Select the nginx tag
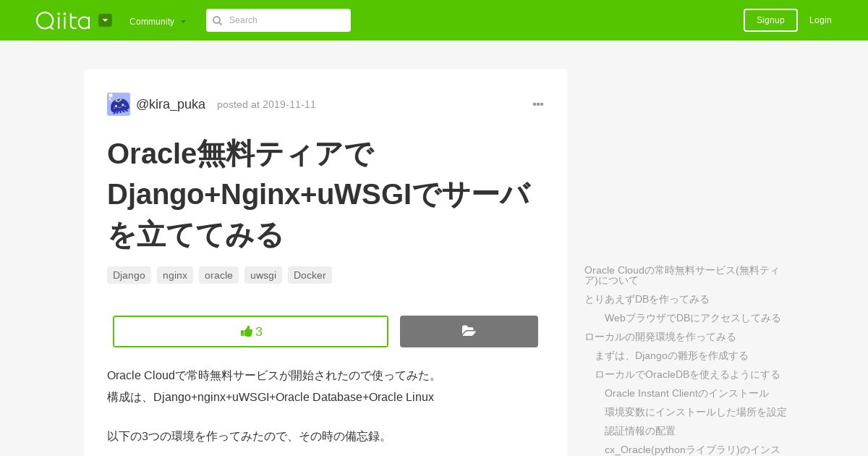 click(175, 275)
